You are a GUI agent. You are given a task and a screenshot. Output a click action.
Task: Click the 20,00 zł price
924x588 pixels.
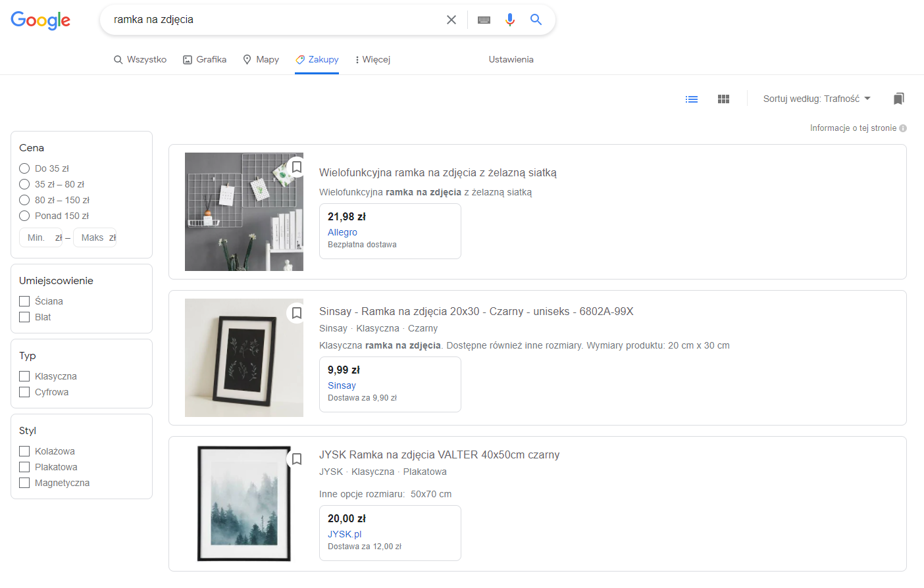pos(347,518)
